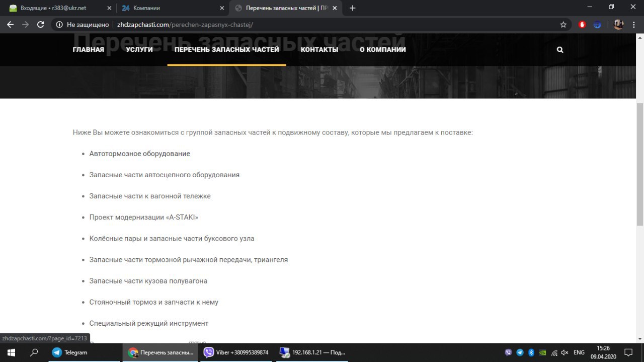Open the 'КОНТАКТЫ' menu item

319,49
